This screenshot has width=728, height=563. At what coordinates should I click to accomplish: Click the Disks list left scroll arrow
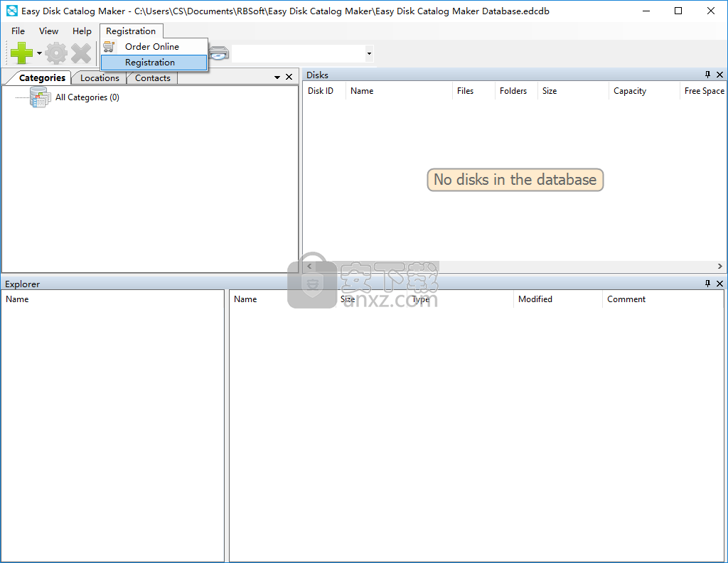tap(309, 267)
